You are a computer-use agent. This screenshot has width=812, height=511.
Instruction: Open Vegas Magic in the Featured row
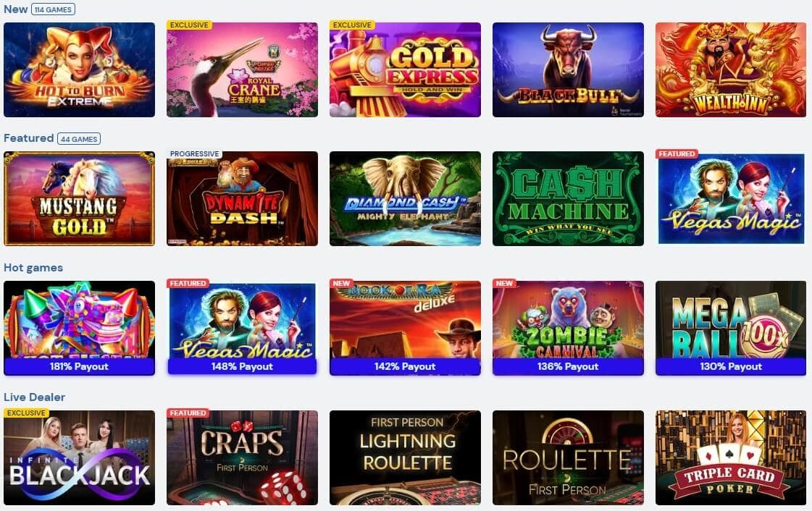(x=731, y=198)
